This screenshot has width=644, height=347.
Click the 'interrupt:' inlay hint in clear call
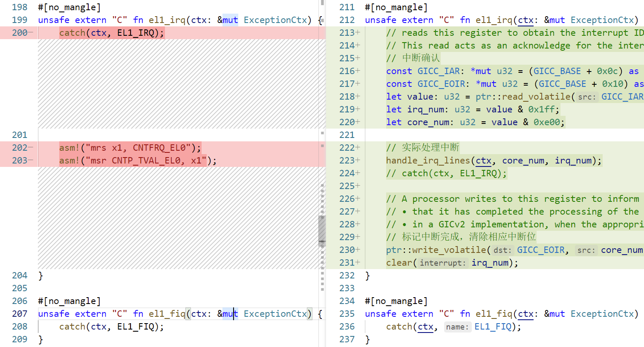443,263
